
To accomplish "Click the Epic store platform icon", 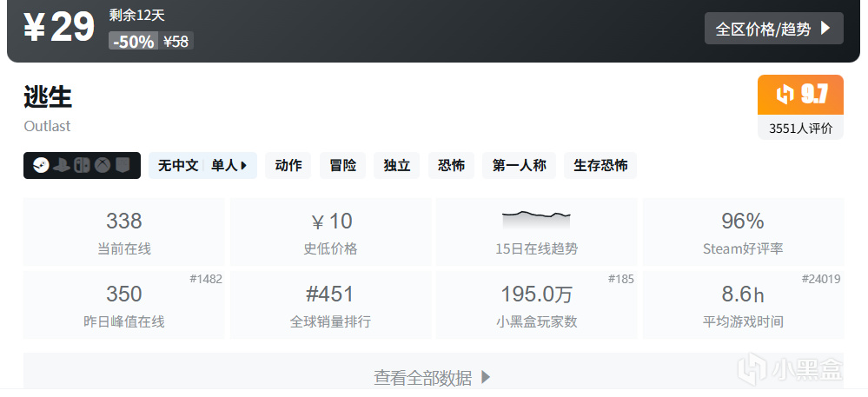I will (123, 166).
